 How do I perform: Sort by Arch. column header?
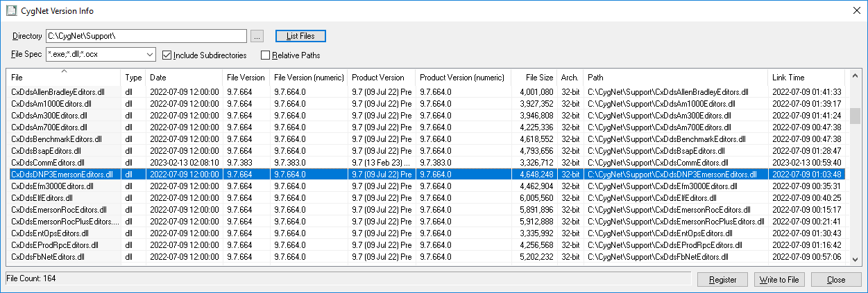(x=570, y=78)
